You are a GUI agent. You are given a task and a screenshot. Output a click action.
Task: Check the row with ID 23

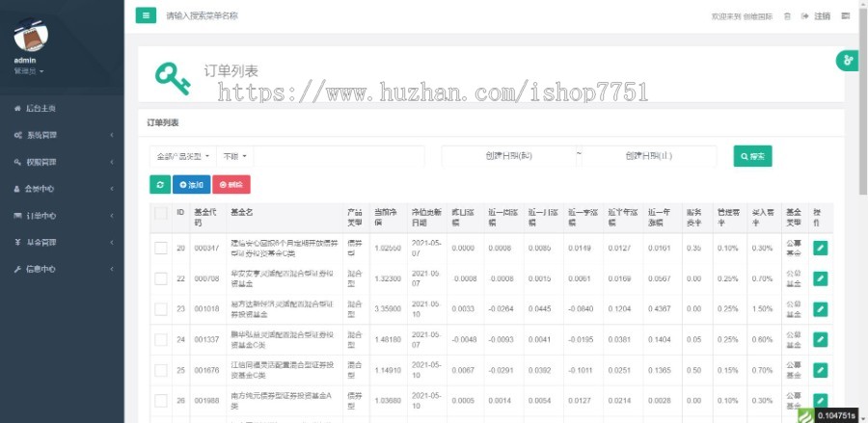point(161,309)
